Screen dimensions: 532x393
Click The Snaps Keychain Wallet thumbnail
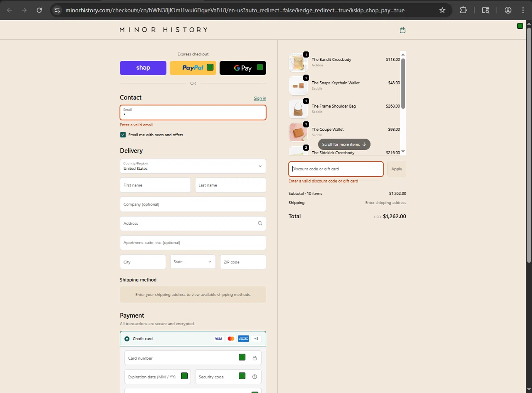point(298,86)
